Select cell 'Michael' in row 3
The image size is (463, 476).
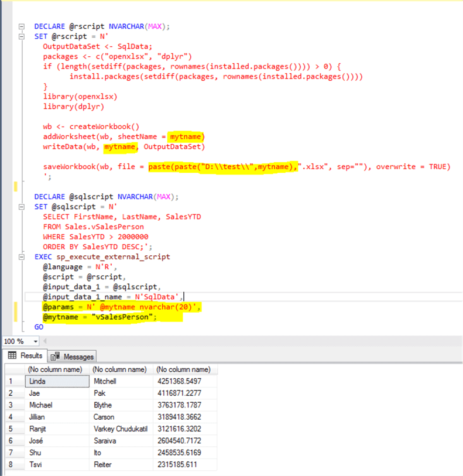[x=57, y=405]
